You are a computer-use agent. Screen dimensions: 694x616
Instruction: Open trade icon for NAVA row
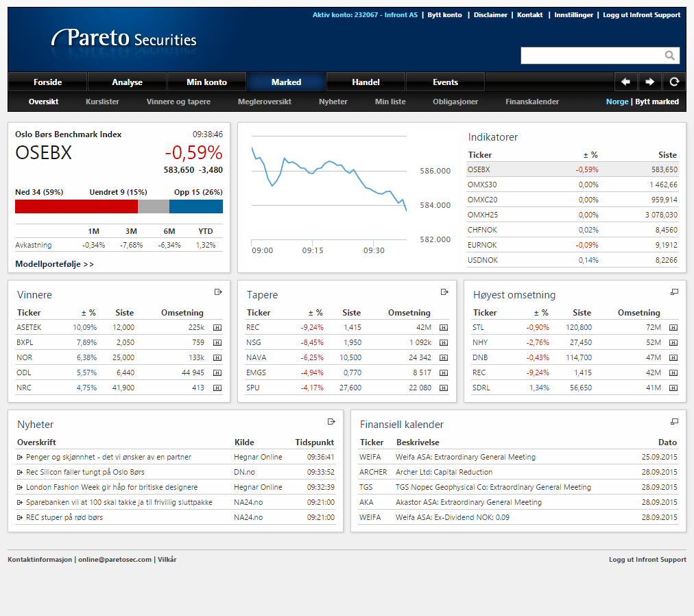click(x=444, y=358)
